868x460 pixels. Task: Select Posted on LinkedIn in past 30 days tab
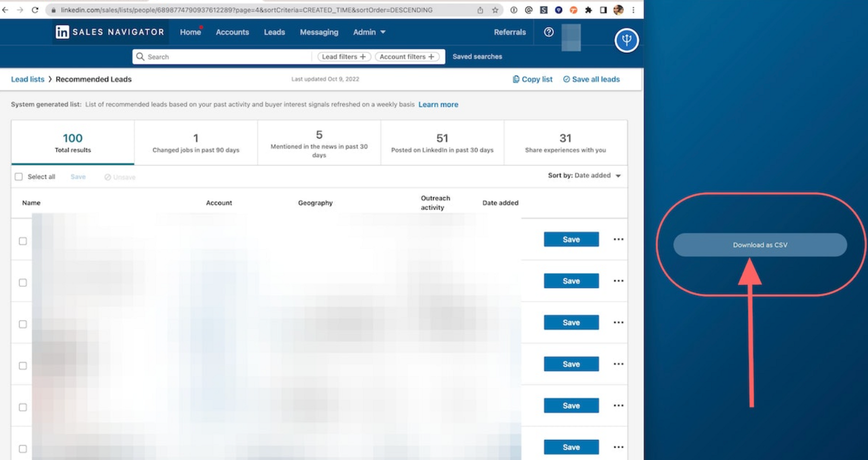442,143
